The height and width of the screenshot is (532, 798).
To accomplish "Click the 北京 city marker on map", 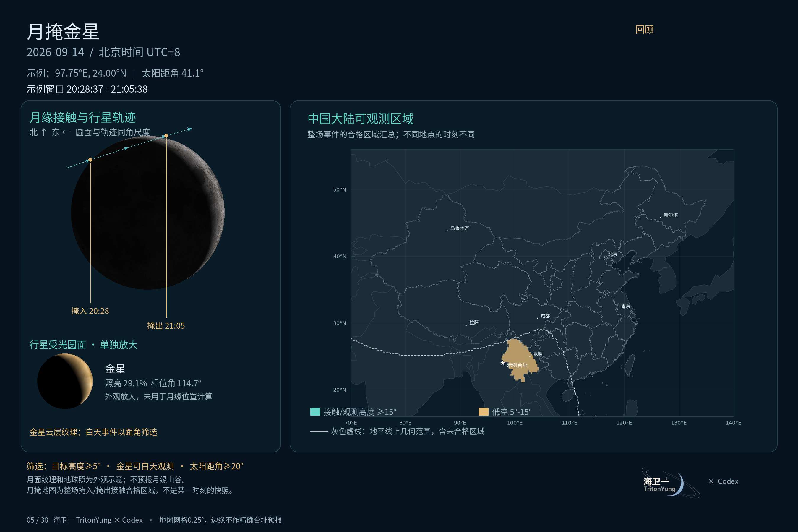I will point(605,257).
